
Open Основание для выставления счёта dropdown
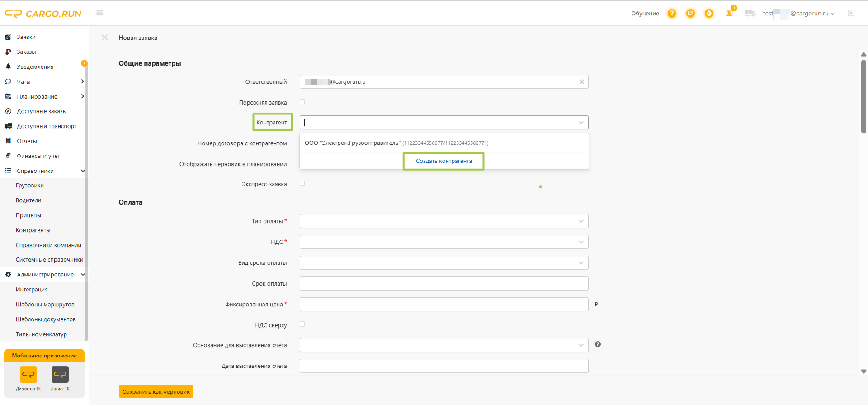tap(444, 345)
